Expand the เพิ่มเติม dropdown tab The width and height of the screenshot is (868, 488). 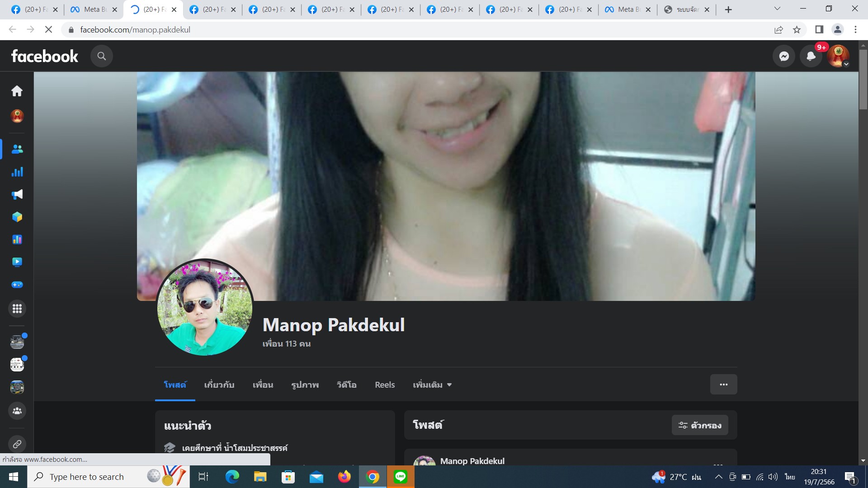point(432,385)
